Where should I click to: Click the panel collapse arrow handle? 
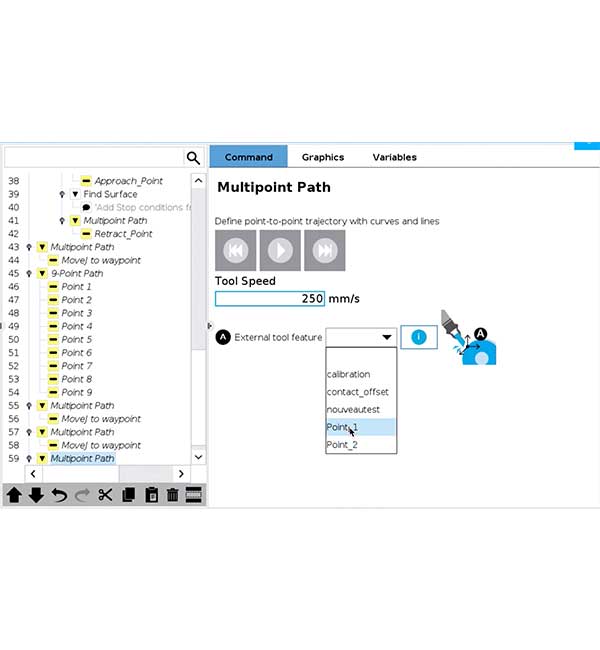[209, 326]
